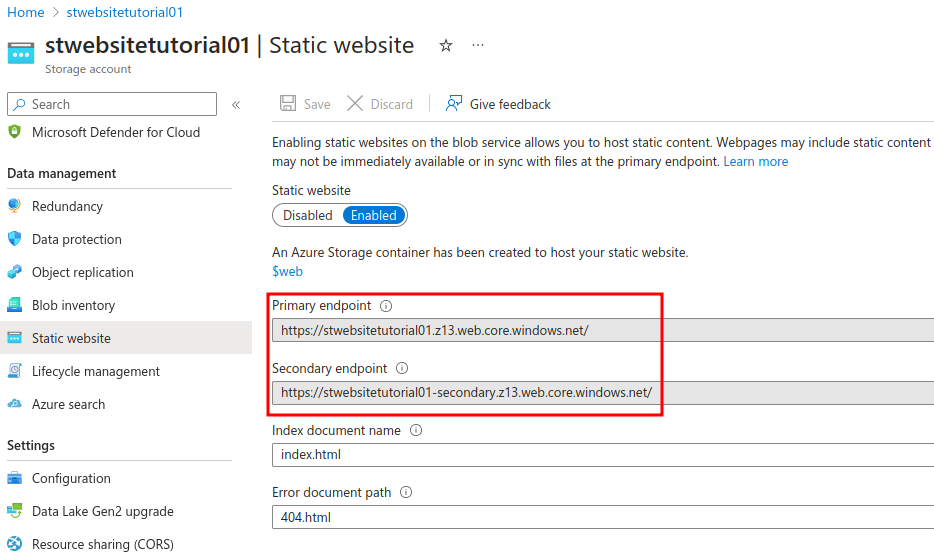Open Data Lake Gen2 upgrade

tap(103, 511)
